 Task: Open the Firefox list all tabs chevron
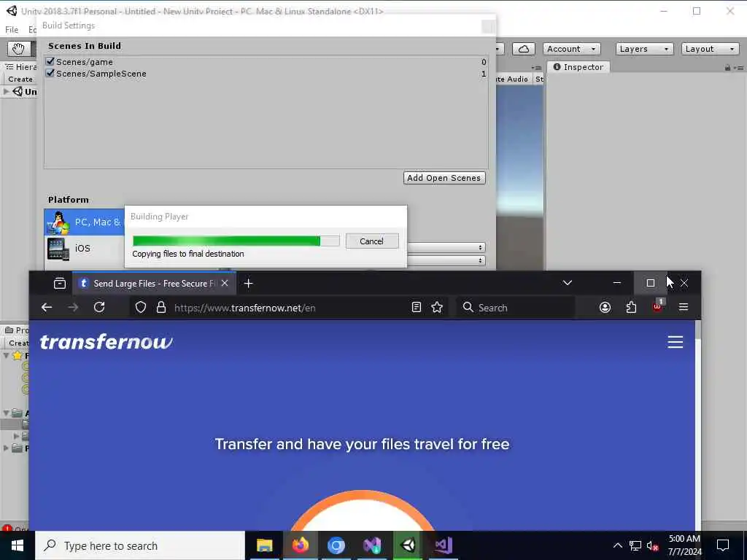tap(567, 284)
